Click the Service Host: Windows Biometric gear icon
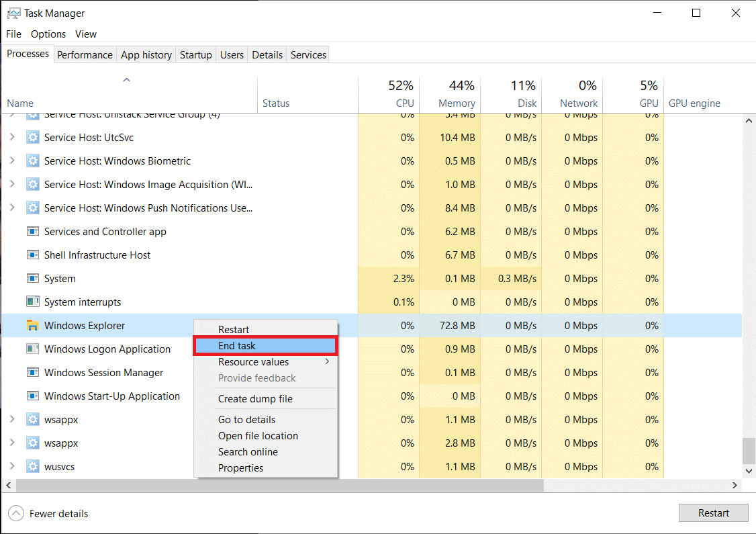The width and height of the screenshot is (756, 534). point(32,161)
